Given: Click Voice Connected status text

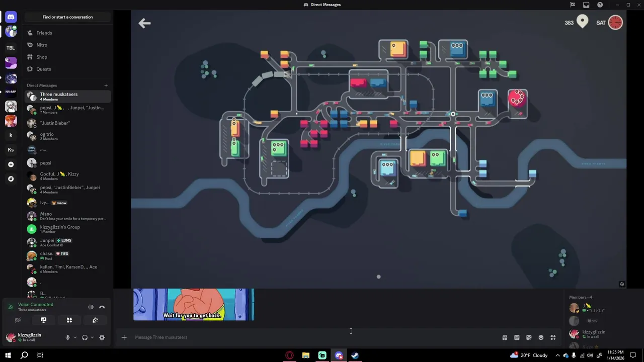Looking at the screenshot, I should tap(35, 304).
